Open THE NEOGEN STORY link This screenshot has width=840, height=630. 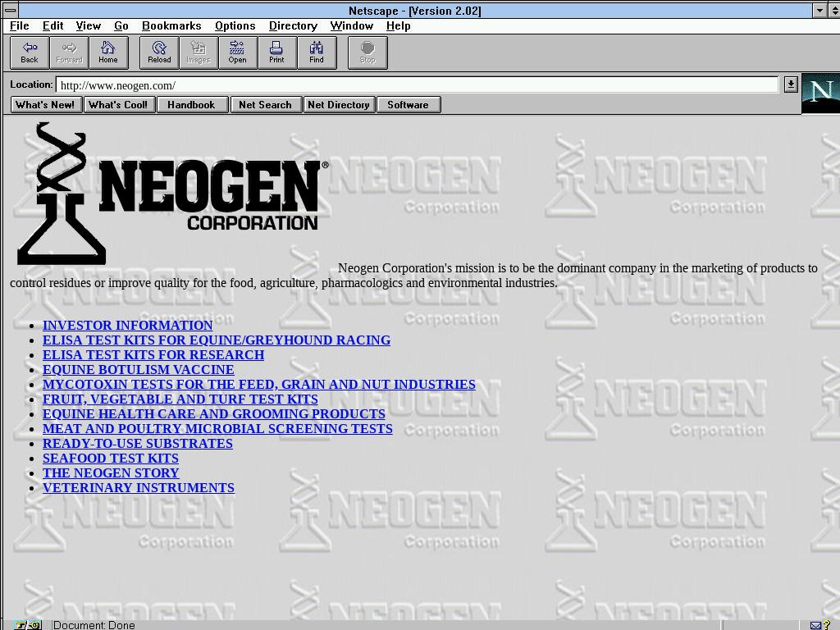pyautogui.click(x=111, y=473)
